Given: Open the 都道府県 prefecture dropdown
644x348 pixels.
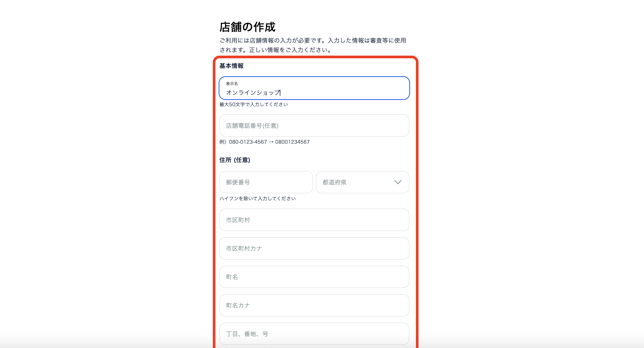Looking at the screenshot, I should click(x=362, y=182).
